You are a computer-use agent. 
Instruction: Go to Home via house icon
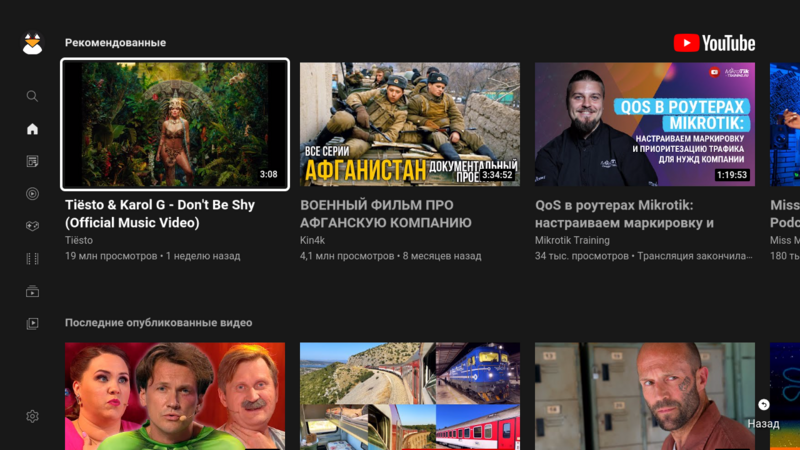[x=32, y=129]
